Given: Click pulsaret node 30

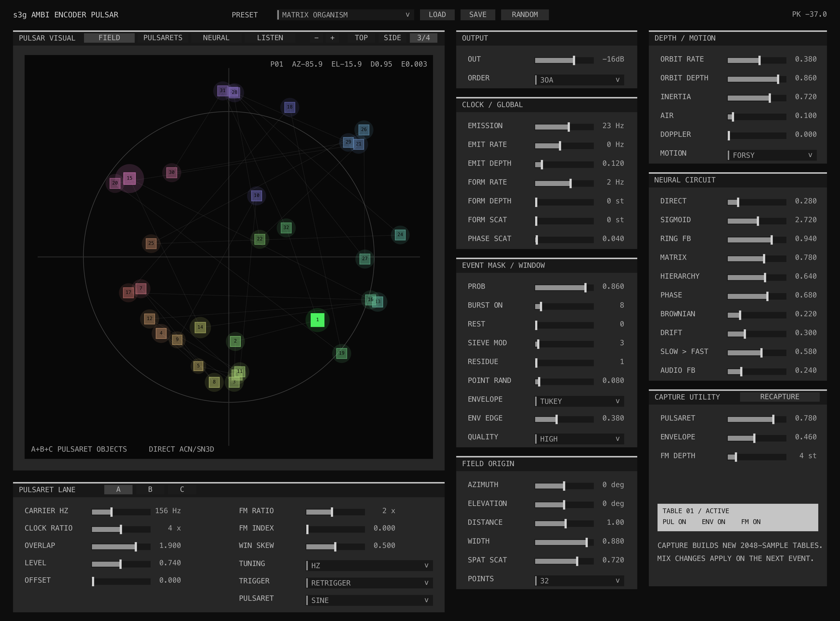Looking at the screenshot, I should click(171, 172).
